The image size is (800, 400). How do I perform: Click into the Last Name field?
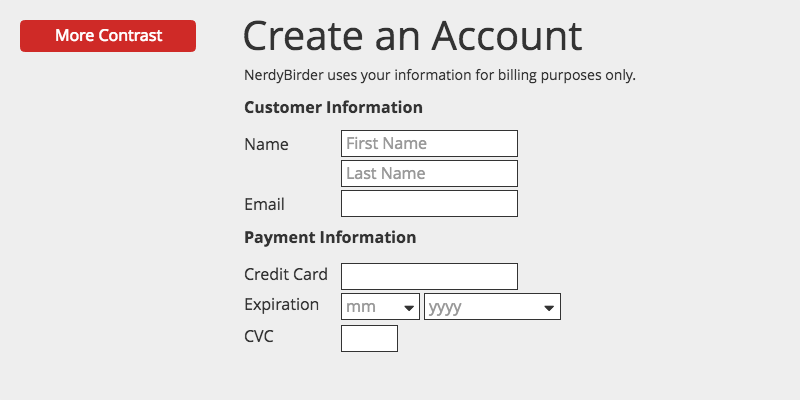point(429,174)
